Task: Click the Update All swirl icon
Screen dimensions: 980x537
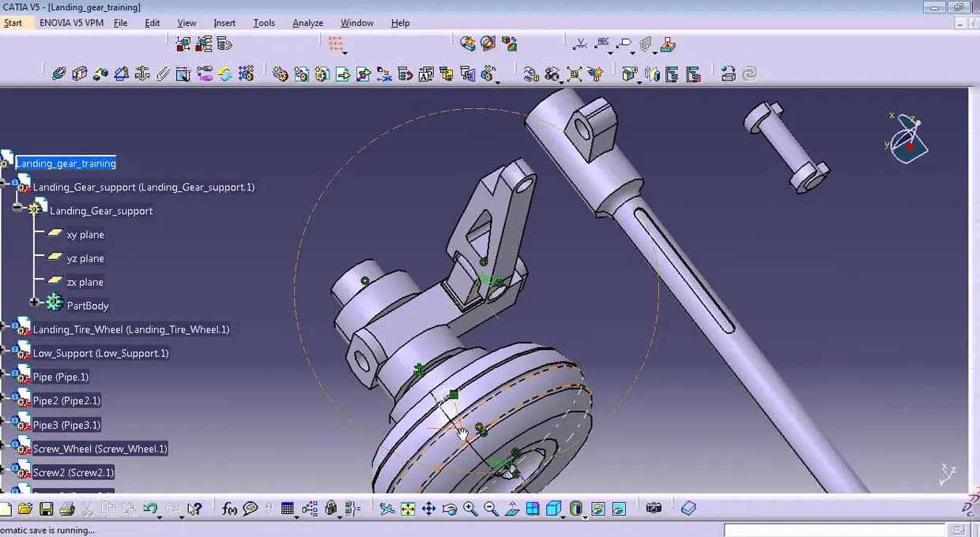Action: [x=749, y=73]
